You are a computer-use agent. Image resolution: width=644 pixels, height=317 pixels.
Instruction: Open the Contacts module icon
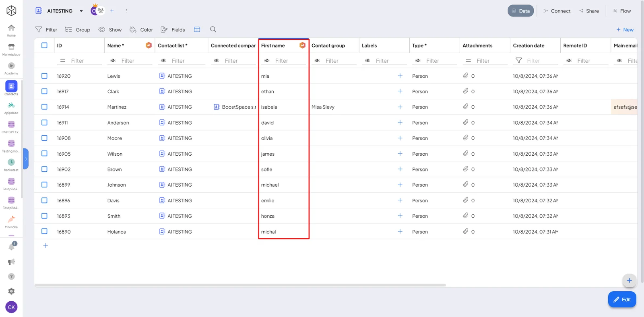click(x=11, y=88)
